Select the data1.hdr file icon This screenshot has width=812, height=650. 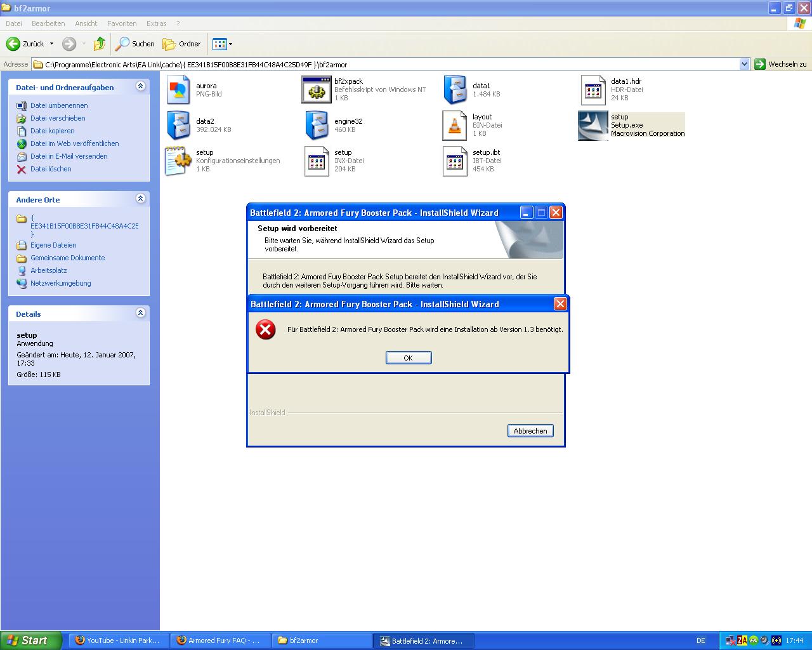pyautogui.click(x=593, y=90)
